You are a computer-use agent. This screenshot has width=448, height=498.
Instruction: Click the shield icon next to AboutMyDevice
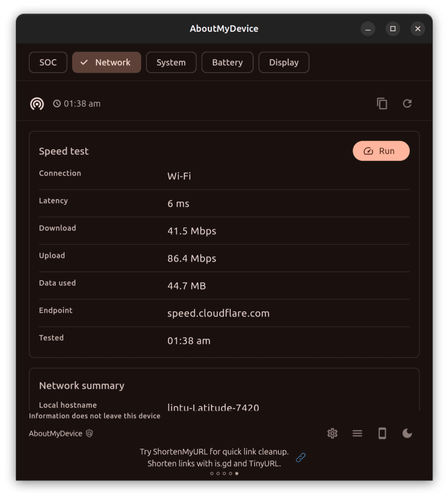coord(90,433)
